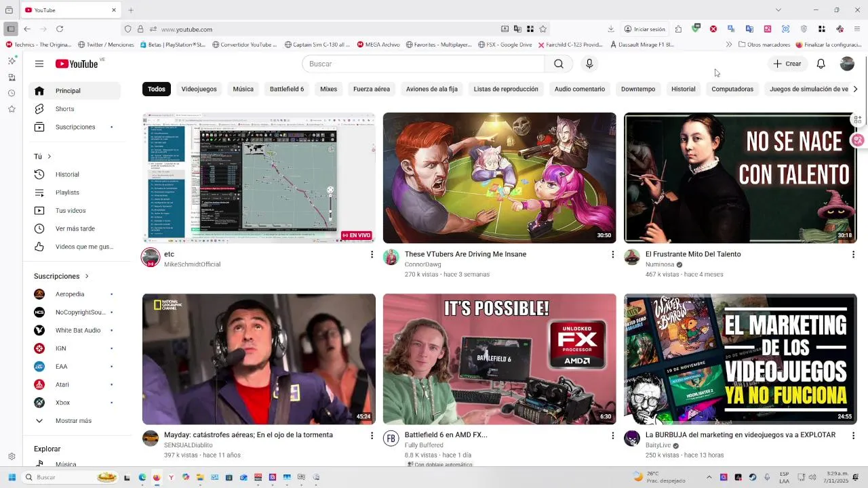Select the Fuerza aérea chip
Screen dimensions: 868x488
coord(372,89)
